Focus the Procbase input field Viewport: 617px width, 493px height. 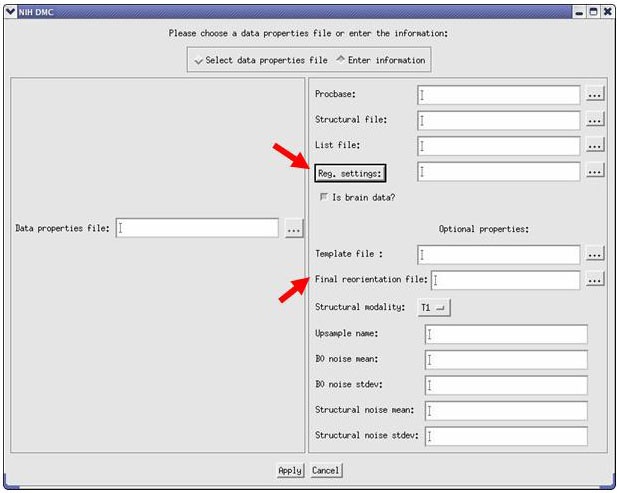pyautogui.click(x=499, y=95)
